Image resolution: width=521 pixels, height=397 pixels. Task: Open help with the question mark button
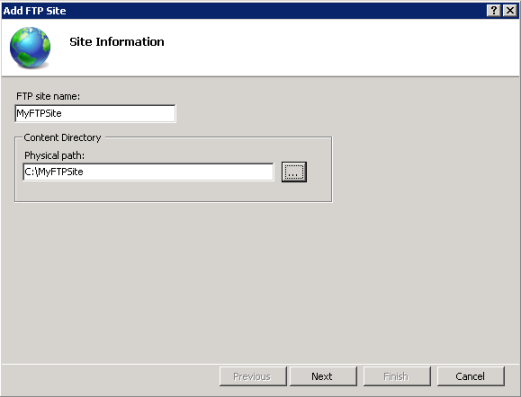click(494, 11)
